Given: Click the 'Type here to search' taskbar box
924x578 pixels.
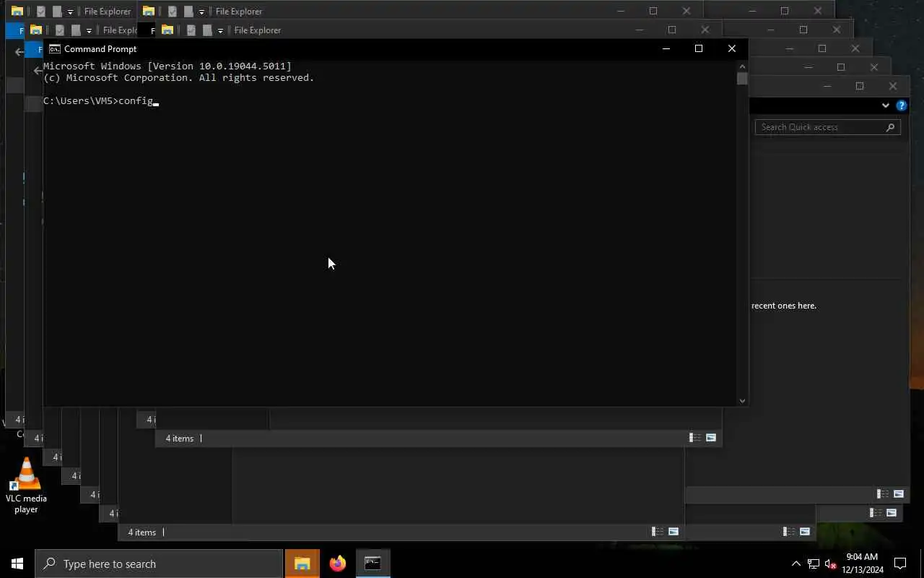Looking at the screenshot, I should [x=159, y=564].
